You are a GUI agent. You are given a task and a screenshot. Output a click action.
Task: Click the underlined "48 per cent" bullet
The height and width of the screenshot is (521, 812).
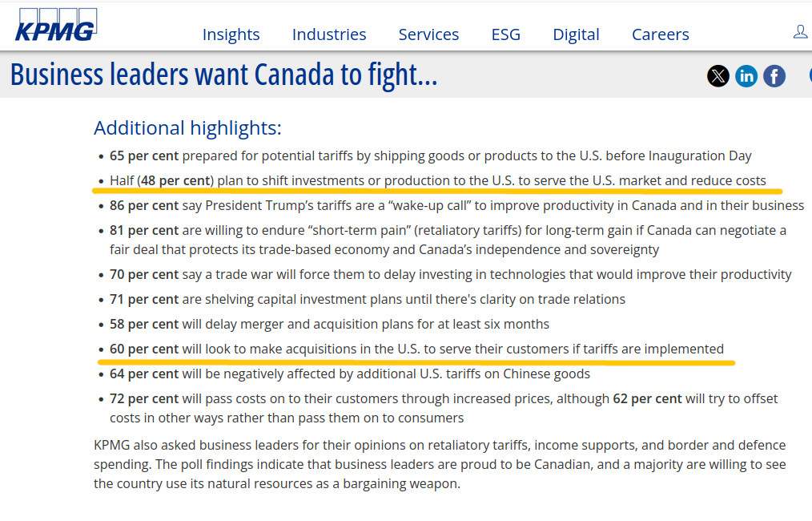(437, 180)
